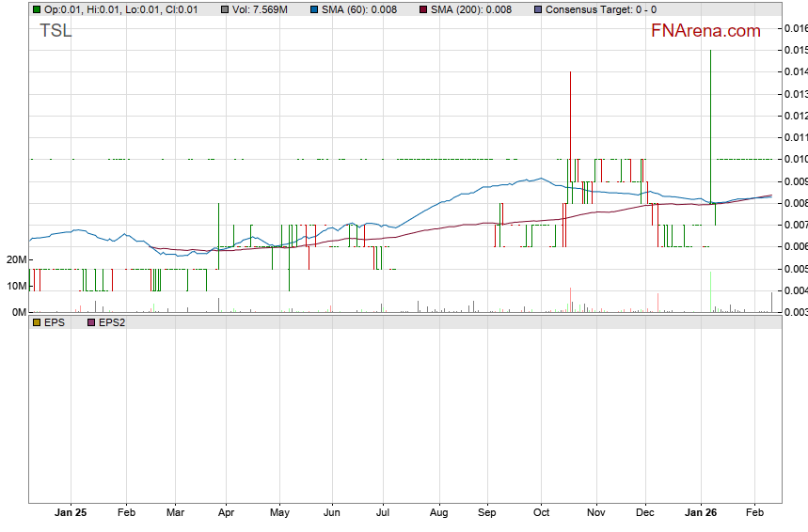
Task: Click the 0M volume axis label
Action: (18, 311)
